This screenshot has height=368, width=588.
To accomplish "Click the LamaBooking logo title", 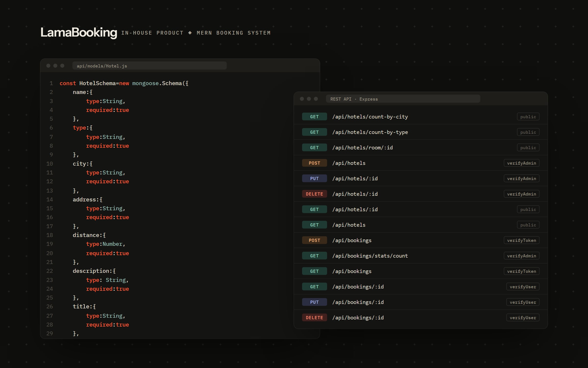I will pos(79,32).
